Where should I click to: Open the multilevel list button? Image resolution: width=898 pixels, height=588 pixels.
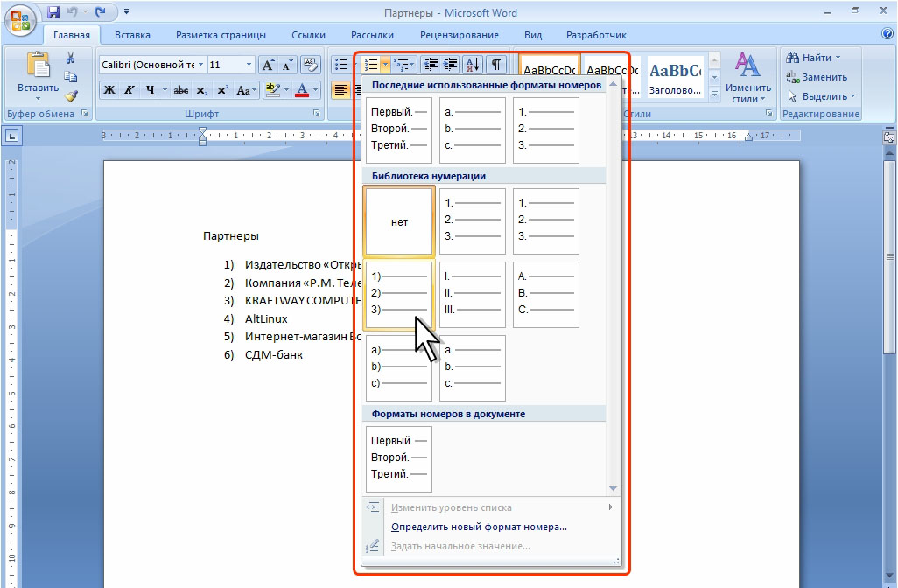click(x=402, y=65)
